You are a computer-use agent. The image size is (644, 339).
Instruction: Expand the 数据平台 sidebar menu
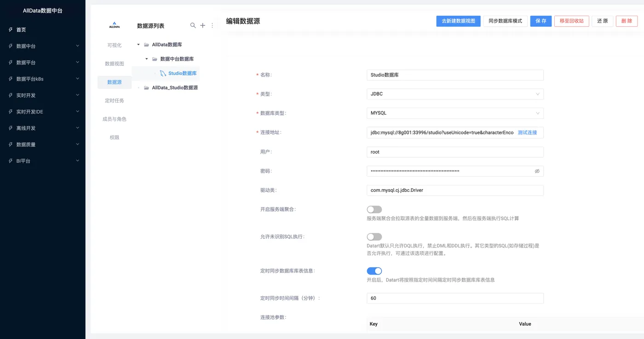(77, 63)
